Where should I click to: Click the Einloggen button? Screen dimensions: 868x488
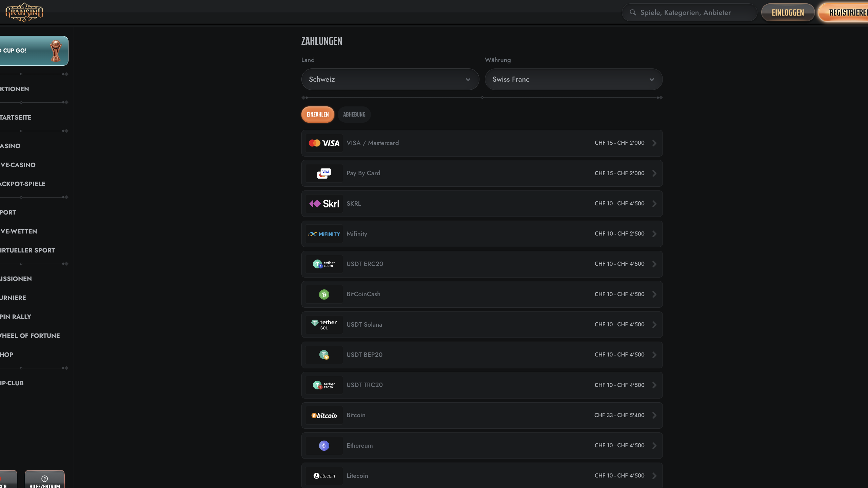788,13
